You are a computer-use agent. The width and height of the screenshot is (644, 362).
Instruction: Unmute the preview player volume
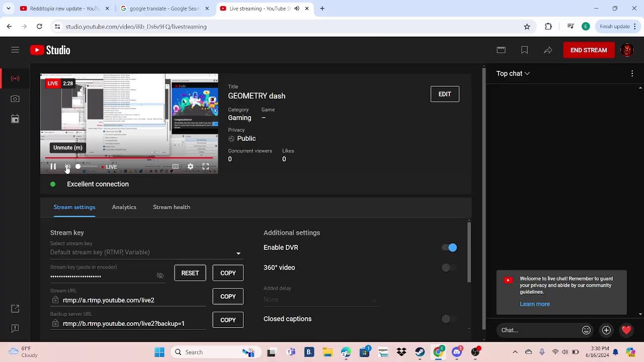[67, 166]
